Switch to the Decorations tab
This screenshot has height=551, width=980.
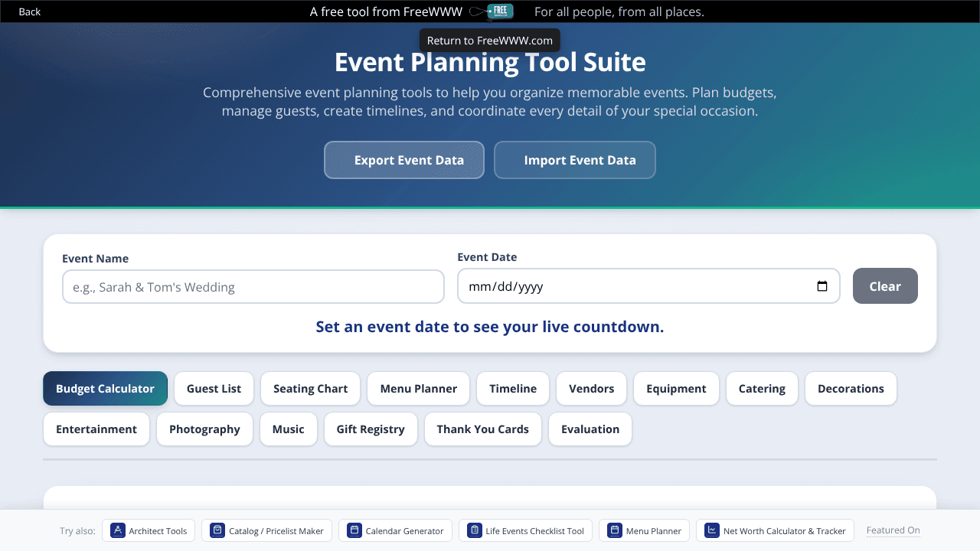(x=851, y=389)
